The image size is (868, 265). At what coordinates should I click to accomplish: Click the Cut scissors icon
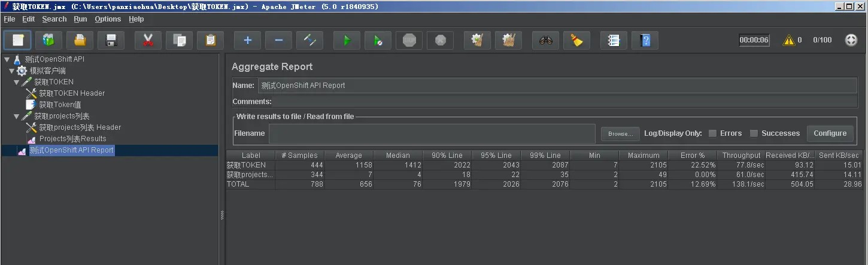[148, 41]
